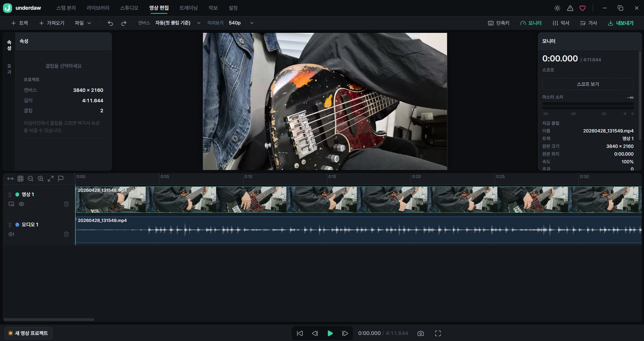Viewport: 644px width, 341px height.
Task: Switch to the 스튜디오 tab
Action: pyautogui.click(x=129, y=8)
